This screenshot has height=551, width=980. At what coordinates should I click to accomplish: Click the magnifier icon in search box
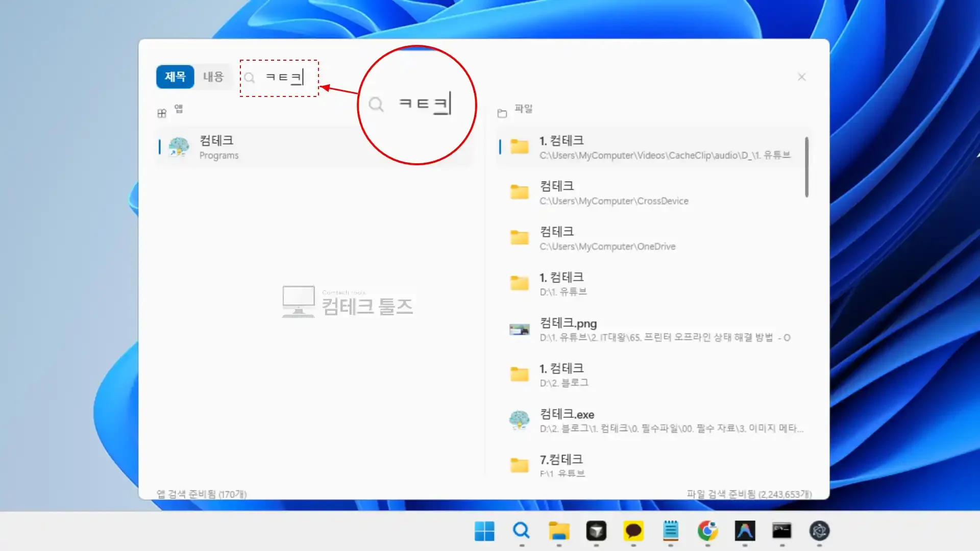pos(249,78)
